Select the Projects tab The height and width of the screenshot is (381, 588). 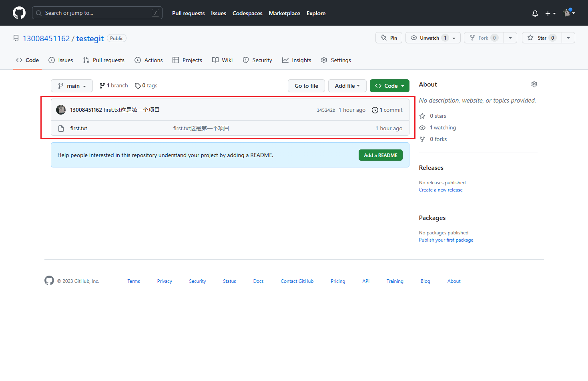pyautogui.click(x=187, y=60)
